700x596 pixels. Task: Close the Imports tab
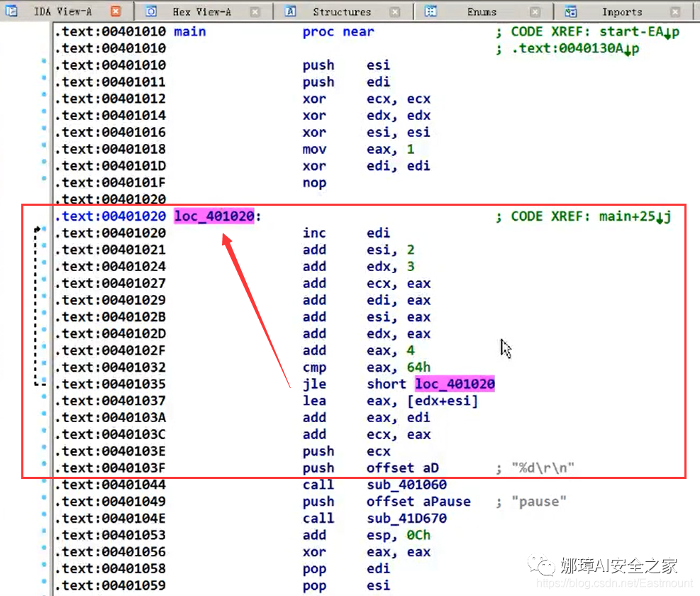click(675, 12)
